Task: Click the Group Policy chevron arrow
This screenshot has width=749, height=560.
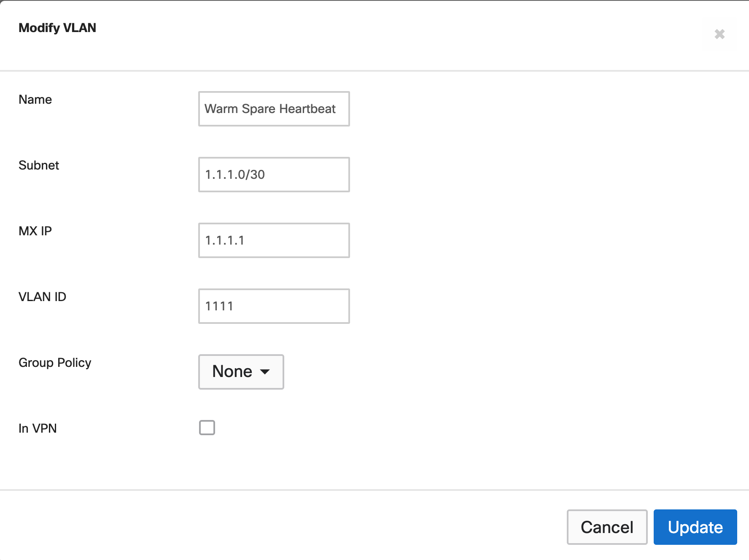Action: coord(265,372)
